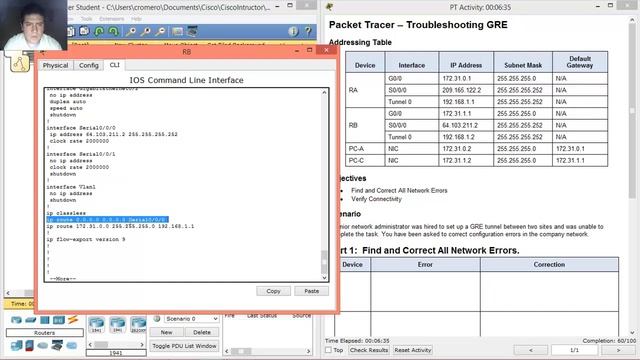Image resolution: width=640 pixels, height=360 pixels.
Task: Open the Physical tab in RB window
Action: tap(56, 65)
